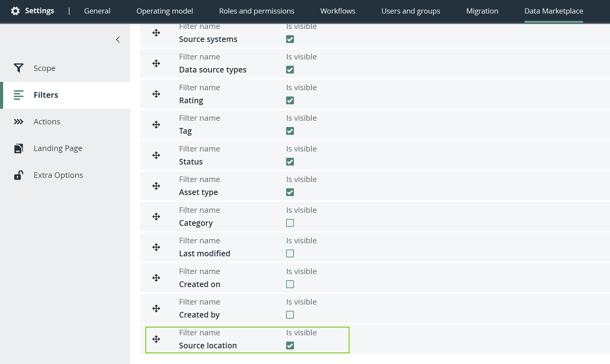Switch to Roles and permissions tab

(x=256, y=11)
